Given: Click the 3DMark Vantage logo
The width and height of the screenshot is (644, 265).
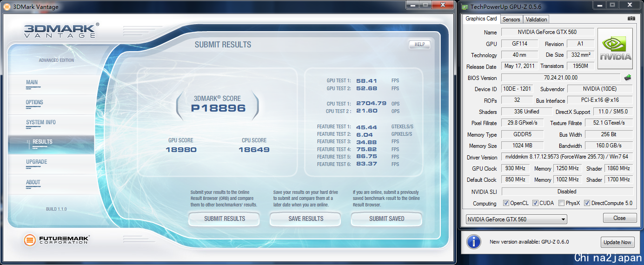Looking at the screenshot, I should (x=61, y=30).
